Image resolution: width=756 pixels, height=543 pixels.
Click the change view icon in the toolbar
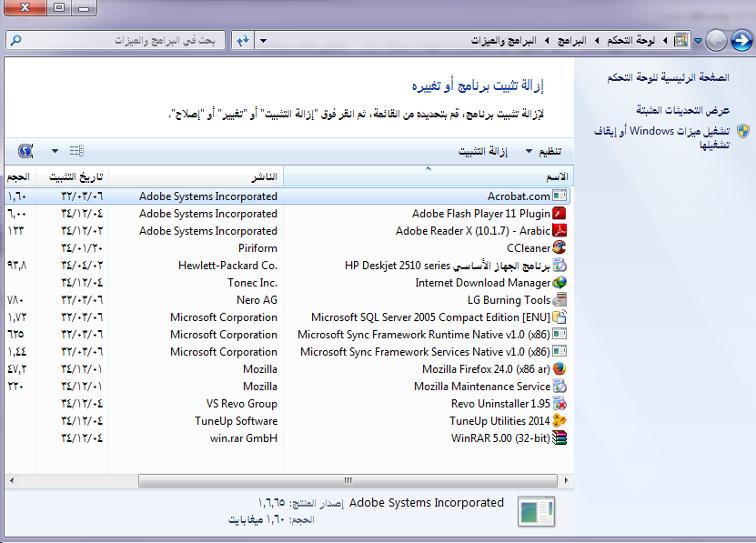click(x=76, y=151)
